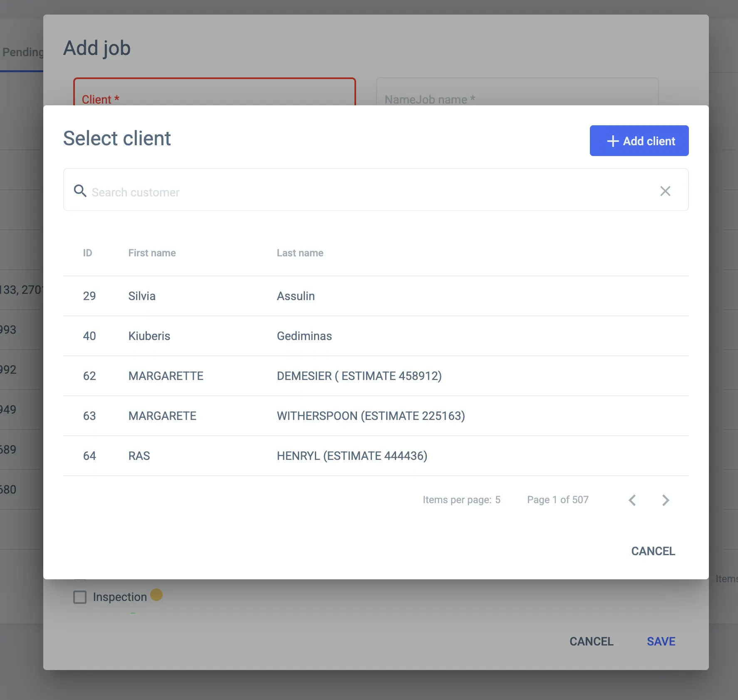Image resolution: width=738 pixels, height=700 pixels.
Task: Go to next page of clients
Action: pos(665,500)
